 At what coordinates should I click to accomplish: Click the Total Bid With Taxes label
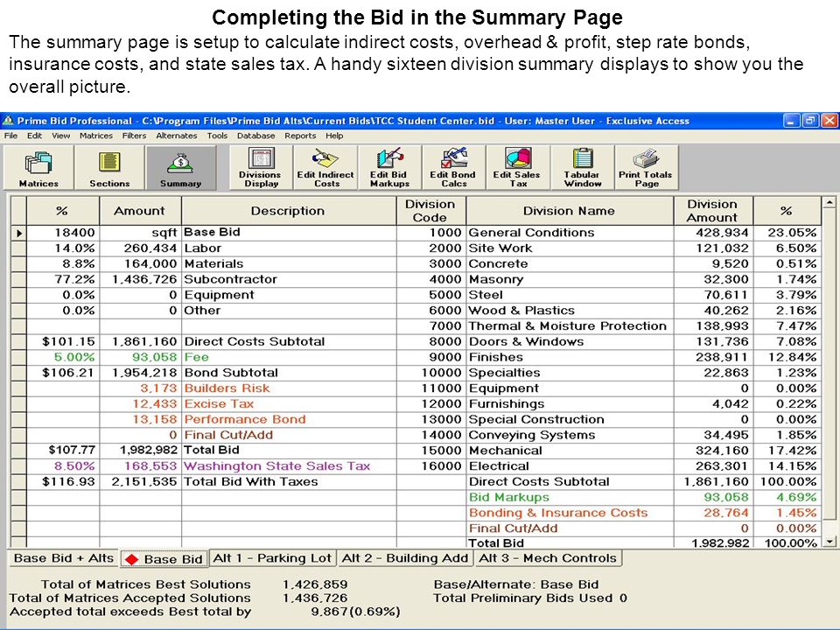click(251, 481)
